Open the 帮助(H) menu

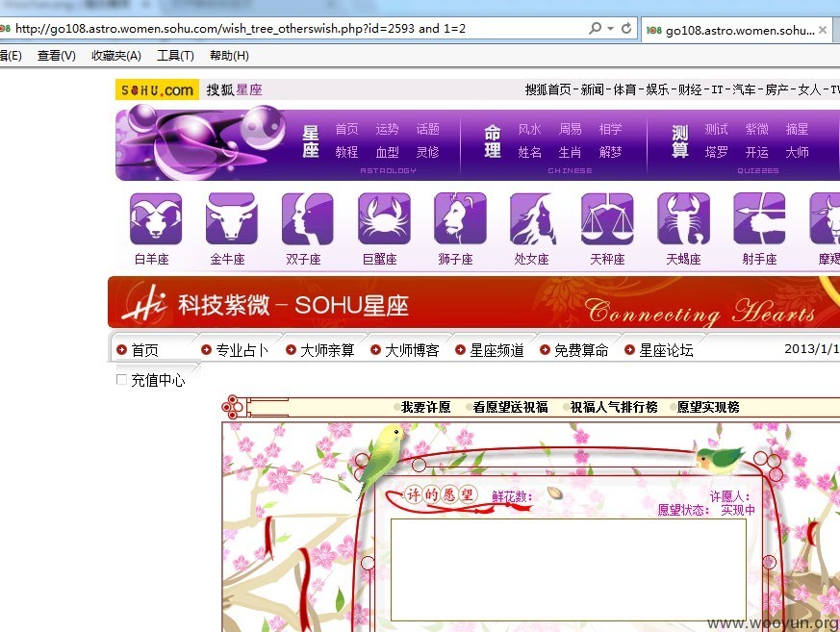(229, 56)
